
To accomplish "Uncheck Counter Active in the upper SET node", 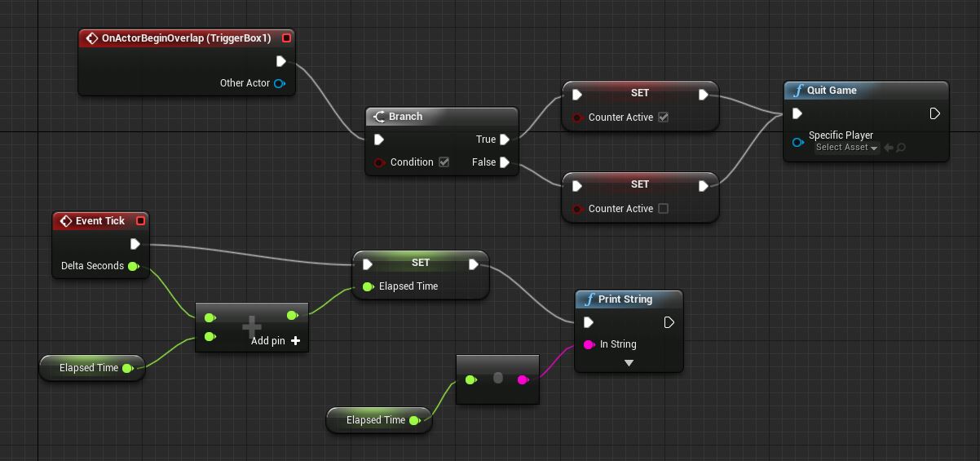I will pos(664,117).
